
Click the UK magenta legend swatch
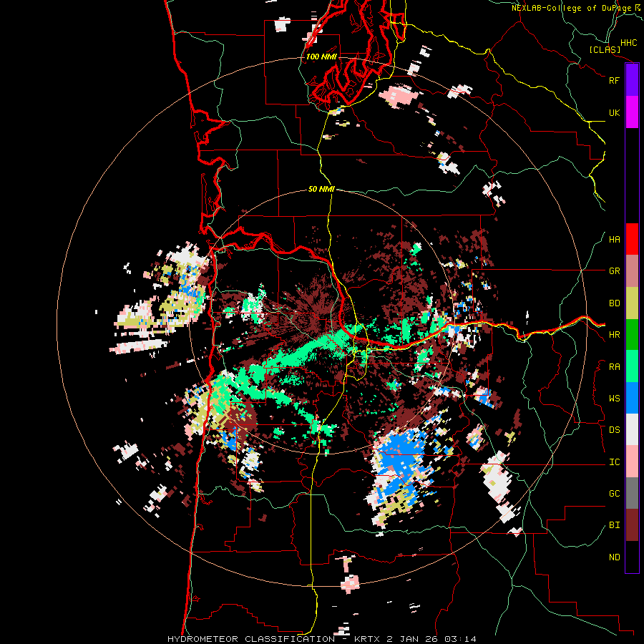(x=632, y=112)
